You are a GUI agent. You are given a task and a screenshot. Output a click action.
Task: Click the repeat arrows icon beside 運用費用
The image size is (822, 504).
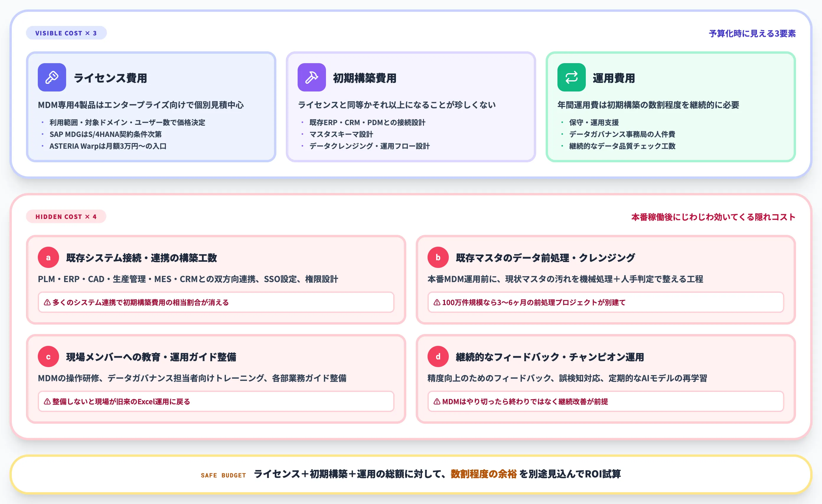(571, 77)
